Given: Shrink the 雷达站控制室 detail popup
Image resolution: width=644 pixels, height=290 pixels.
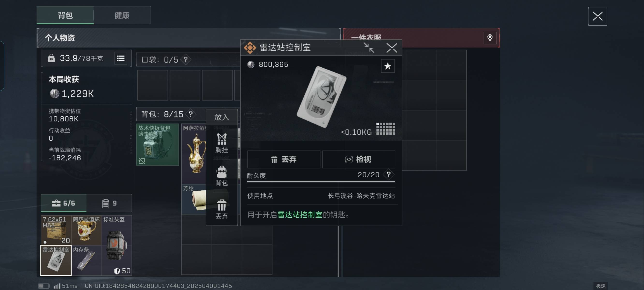Looking at the screenshot, I should tap(369, 48).
